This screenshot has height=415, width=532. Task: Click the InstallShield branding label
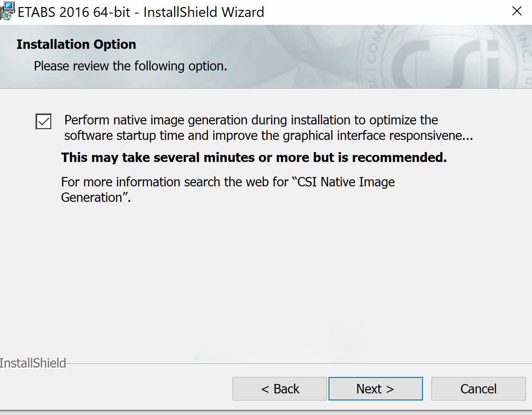tap(33, 363)
